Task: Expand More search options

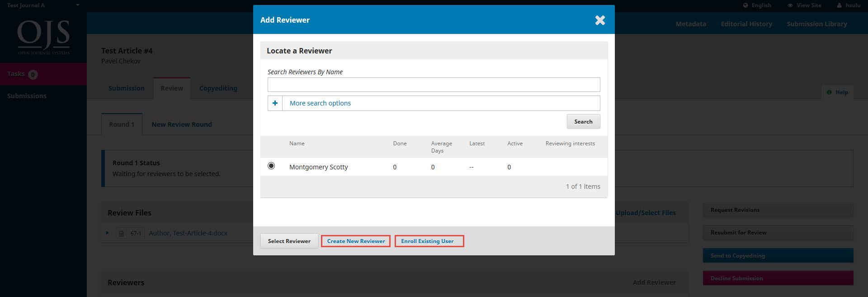Action: pyautogui.click(x=320, y=103)
